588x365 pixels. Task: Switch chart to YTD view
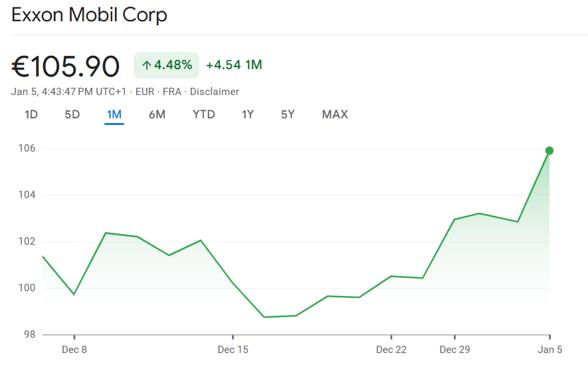point(204,114)
